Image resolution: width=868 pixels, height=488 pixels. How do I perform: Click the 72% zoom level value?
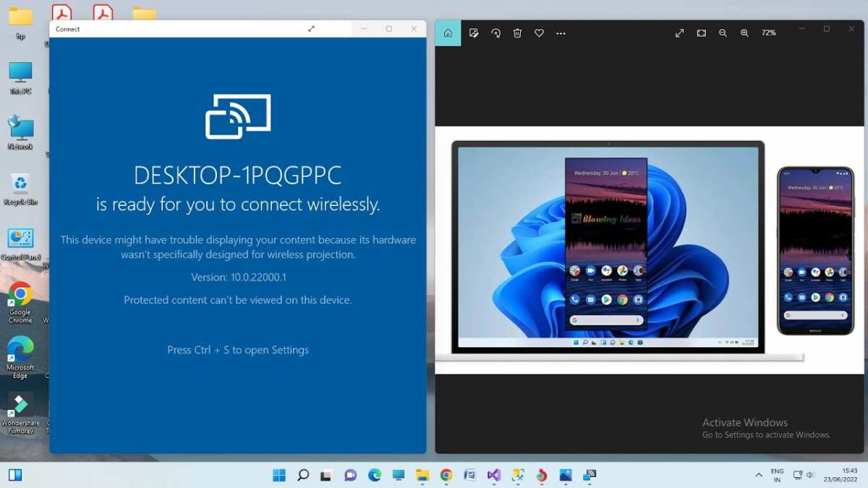pyautogui.click(x=769, y=33)
